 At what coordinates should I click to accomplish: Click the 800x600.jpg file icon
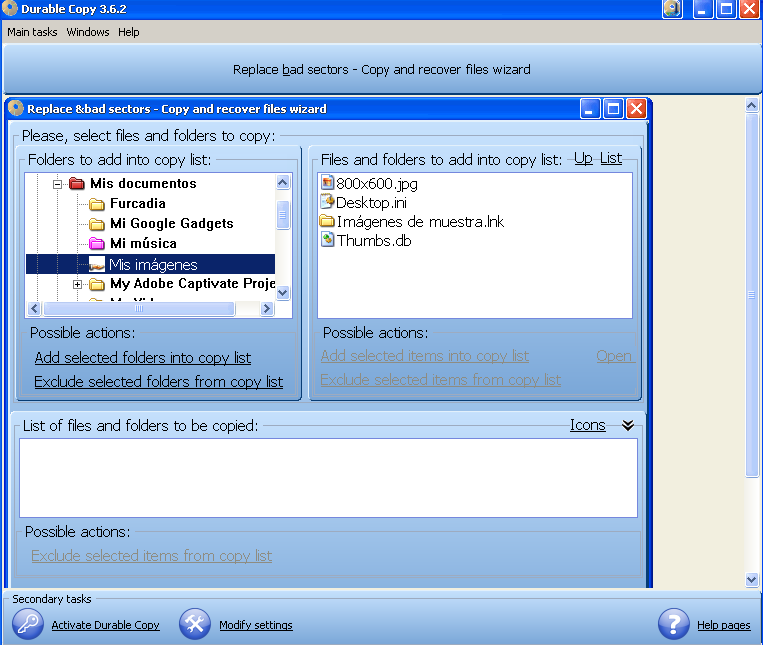327,183
